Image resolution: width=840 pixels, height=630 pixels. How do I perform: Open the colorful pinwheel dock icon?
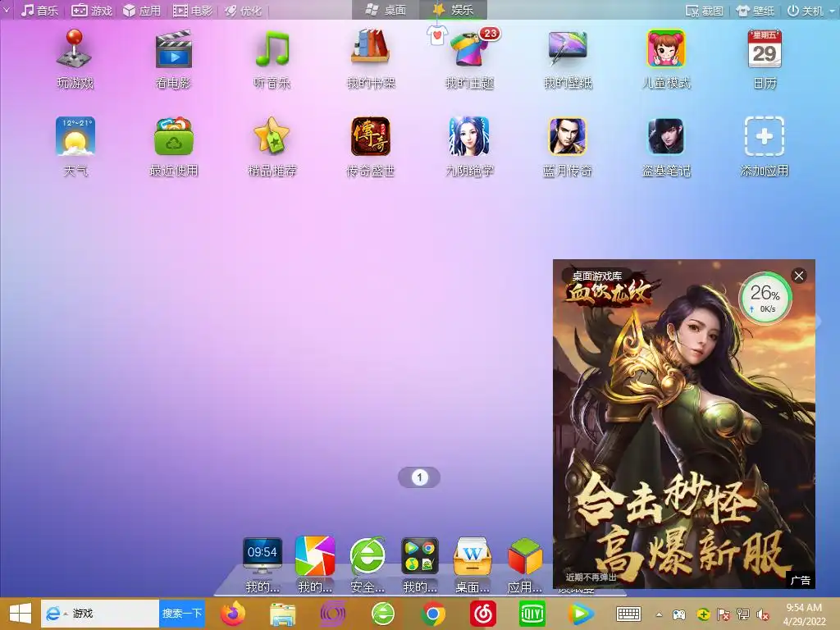tap(315, 556)
